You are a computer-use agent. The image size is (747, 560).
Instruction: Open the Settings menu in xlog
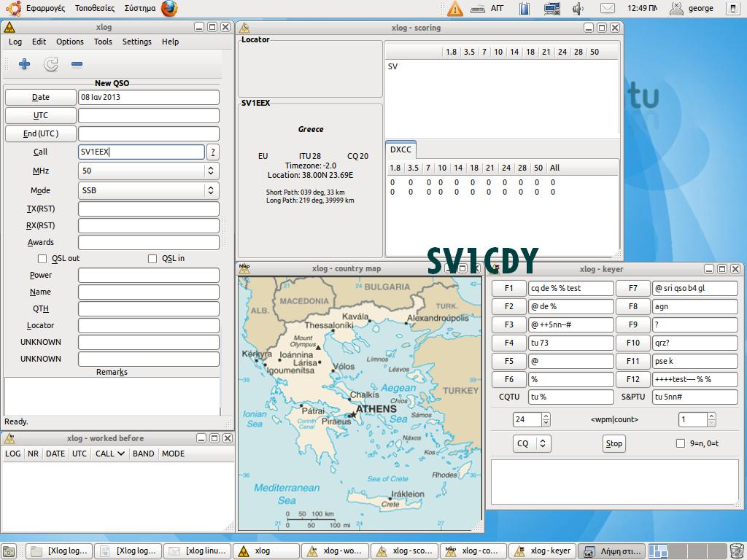tap(136, 42)
